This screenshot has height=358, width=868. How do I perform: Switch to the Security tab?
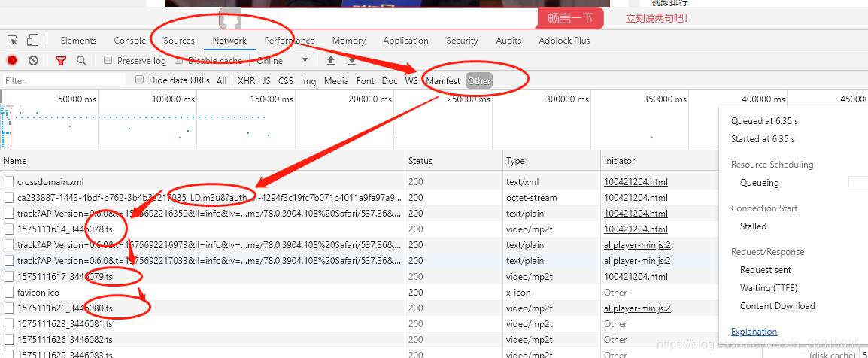pyautogui.click(x=463, y=41)
